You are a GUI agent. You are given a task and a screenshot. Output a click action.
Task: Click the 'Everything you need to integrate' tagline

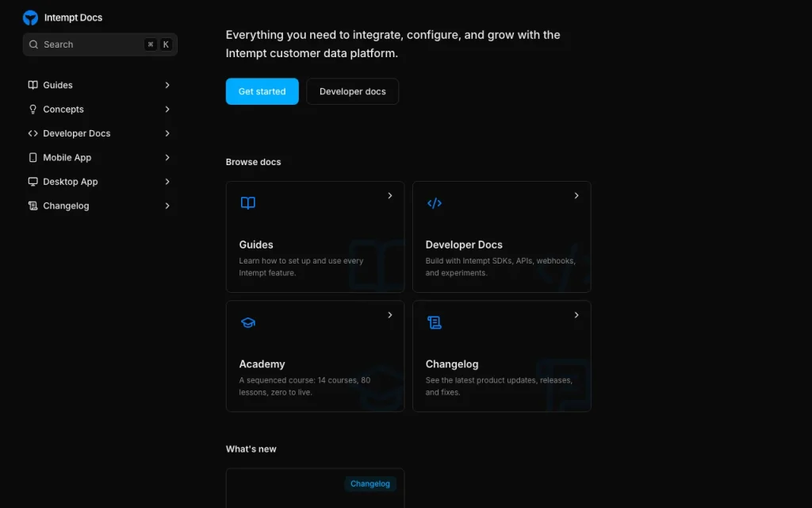click(x=393, y=44)
